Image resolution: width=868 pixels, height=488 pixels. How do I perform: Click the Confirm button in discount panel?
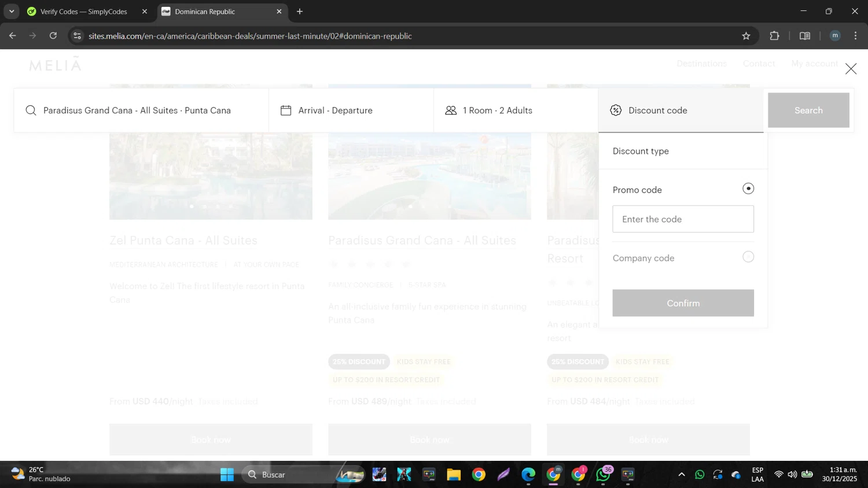tap(683, 303)
